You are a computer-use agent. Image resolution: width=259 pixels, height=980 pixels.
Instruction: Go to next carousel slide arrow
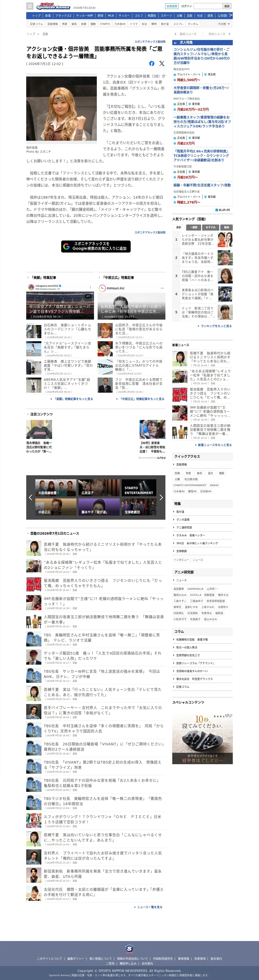[161, 497]
